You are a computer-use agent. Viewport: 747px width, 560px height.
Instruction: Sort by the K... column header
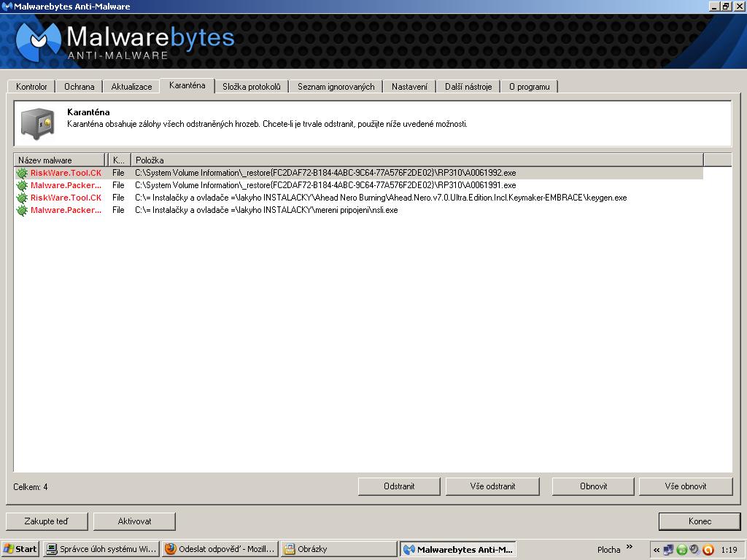120,160
